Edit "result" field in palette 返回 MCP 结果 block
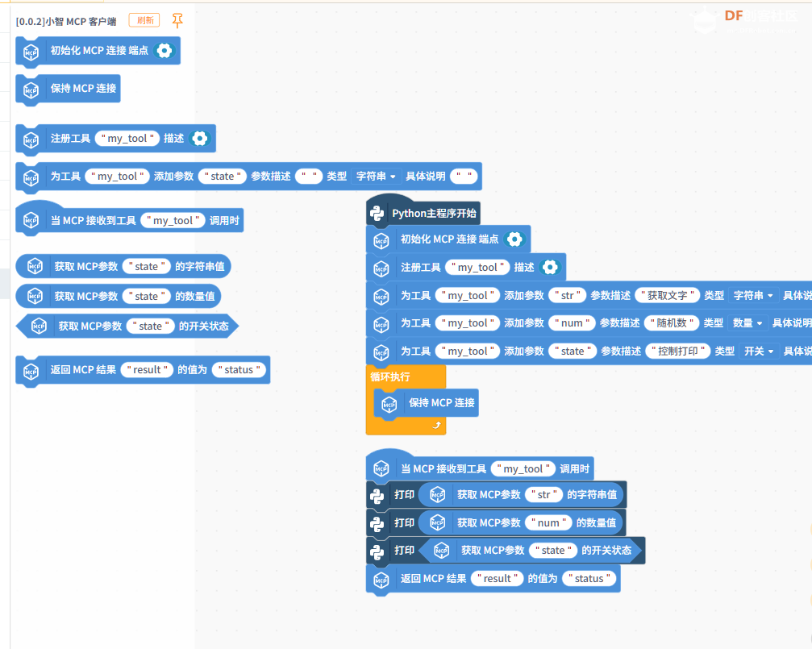Image resolution: width=812 pixels, height=649 pixels. [147, 370]
